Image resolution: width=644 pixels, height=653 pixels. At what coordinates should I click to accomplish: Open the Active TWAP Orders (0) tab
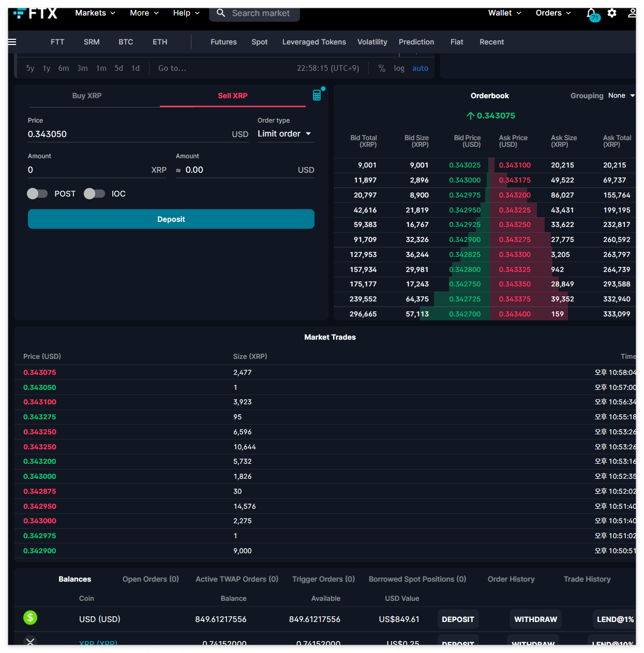[237, 579]
